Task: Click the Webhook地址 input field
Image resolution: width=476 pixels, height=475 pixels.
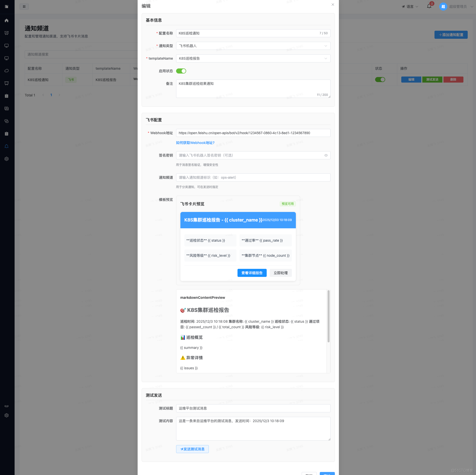Action: 253,133
